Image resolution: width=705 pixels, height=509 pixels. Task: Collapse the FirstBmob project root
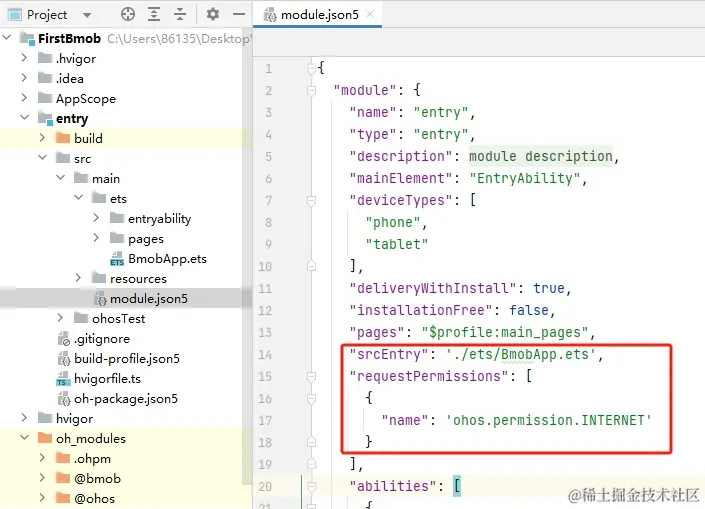(x=7, y=38)
